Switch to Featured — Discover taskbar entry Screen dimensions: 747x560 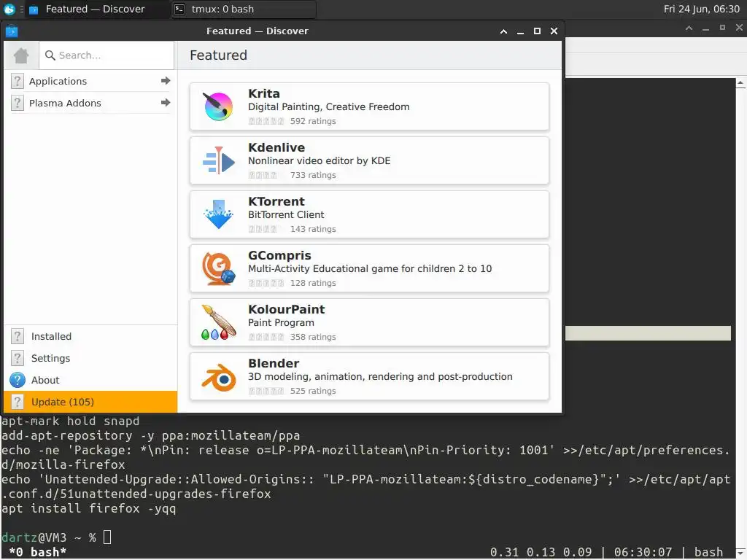97,9
